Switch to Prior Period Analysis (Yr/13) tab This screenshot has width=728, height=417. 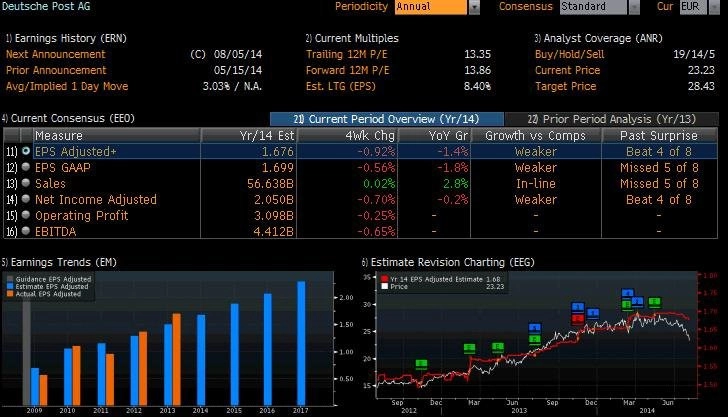611,119
